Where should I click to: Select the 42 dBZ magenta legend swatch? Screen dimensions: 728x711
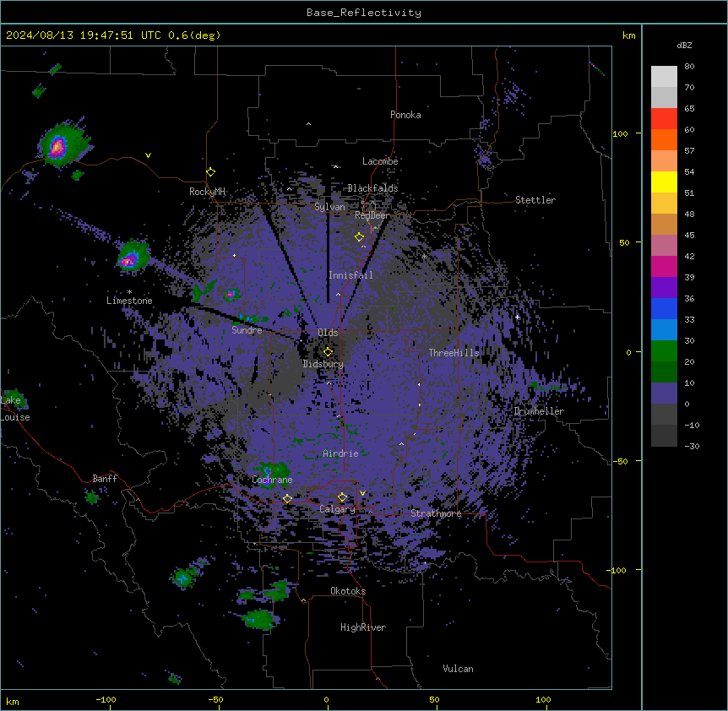pyautogui.click(x=664, y=266)
